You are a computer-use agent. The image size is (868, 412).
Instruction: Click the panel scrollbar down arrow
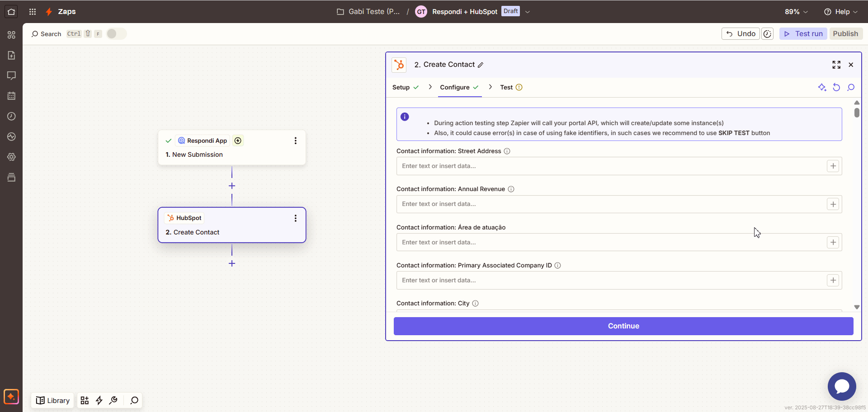[857, 307]
